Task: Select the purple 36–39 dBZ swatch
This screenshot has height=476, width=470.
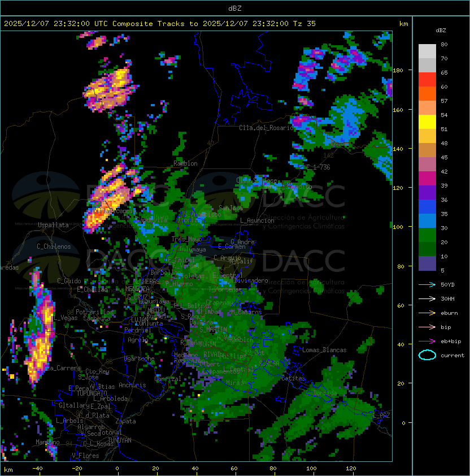Action: [427, 193]
